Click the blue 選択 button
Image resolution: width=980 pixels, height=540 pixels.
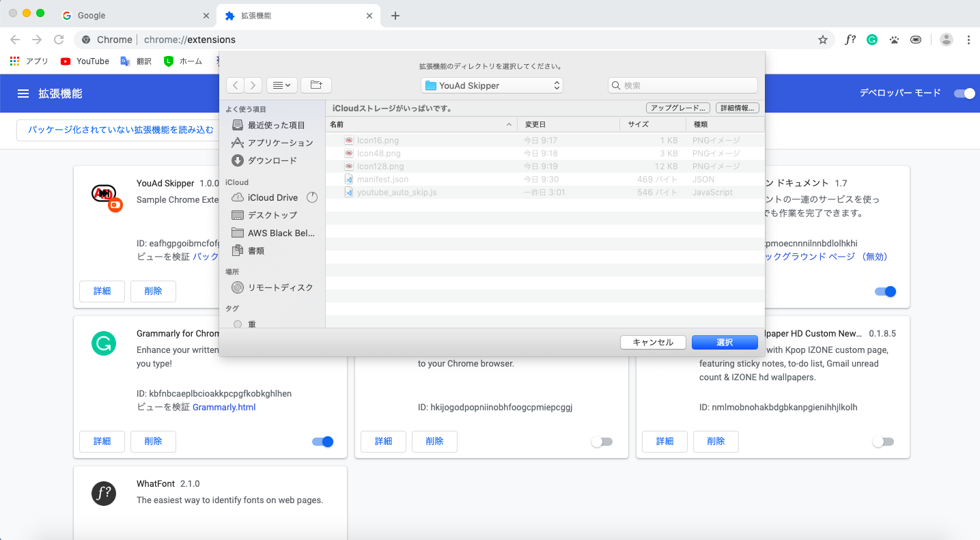[x=724, y=342]
